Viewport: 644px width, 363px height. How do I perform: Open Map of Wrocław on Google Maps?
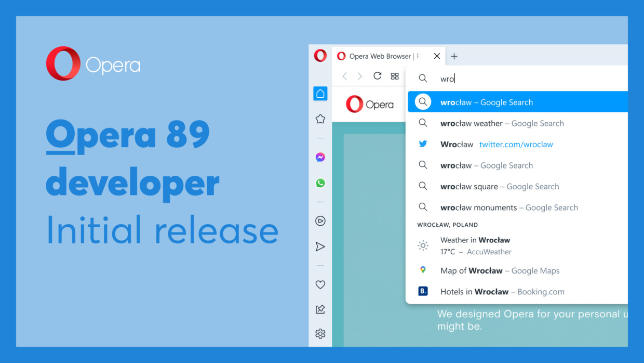[x=500, y=270]
